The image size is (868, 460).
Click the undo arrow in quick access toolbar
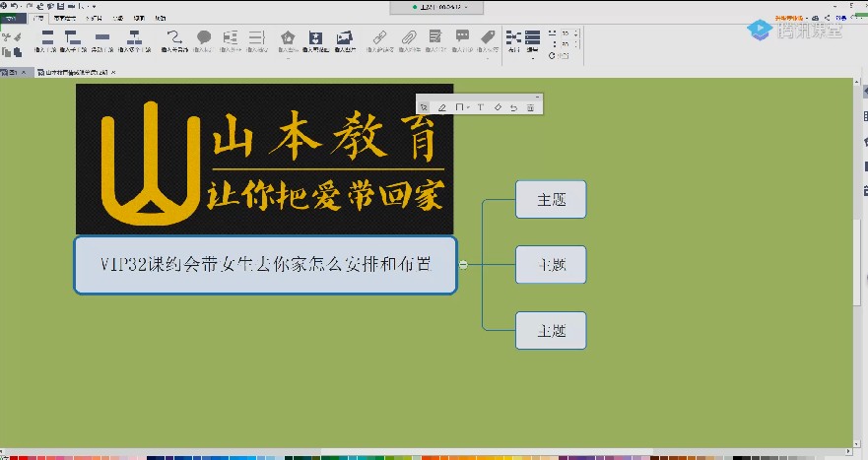[x=14, y=6]
